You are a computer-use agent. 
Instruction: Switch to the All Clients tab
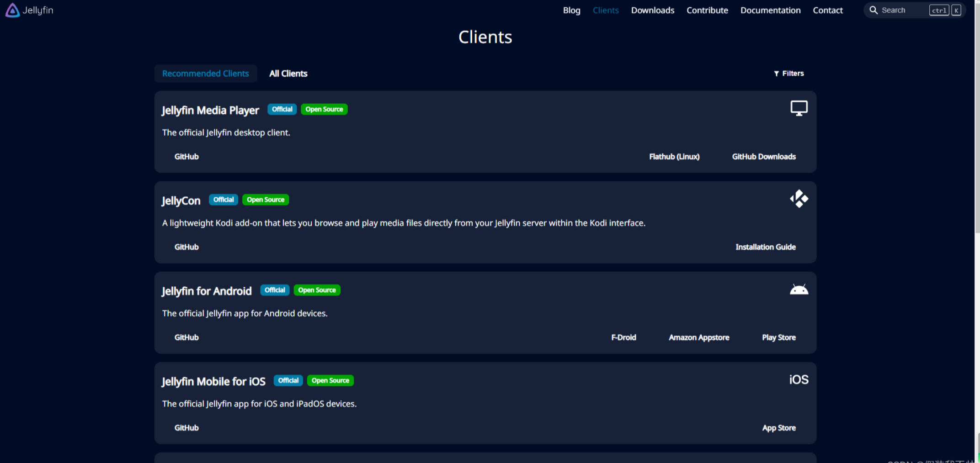(288, 74)
